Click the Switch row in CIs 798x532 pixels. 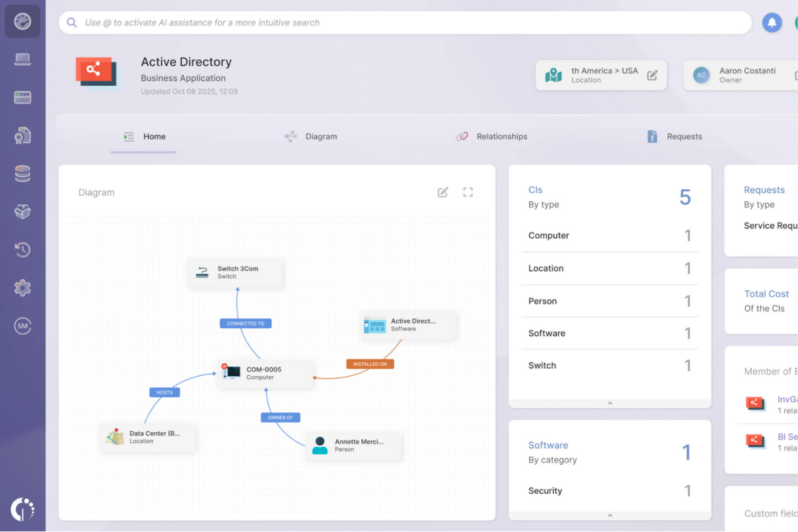tap(610, 366)
